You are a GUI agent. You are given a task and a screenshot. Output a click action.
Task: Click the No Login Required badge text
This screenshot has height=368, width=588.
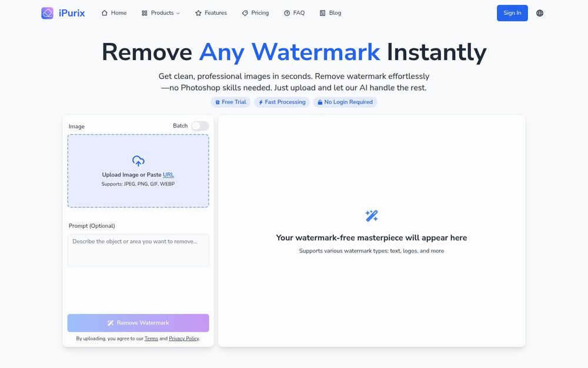tap(348, 102)
